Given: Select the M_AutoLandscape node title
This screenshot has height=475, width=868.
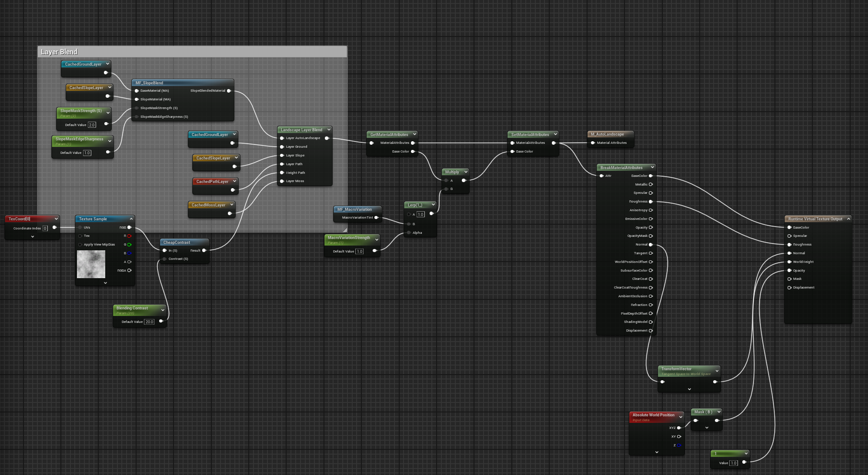Looking at the screenshot, I should 608,134.
